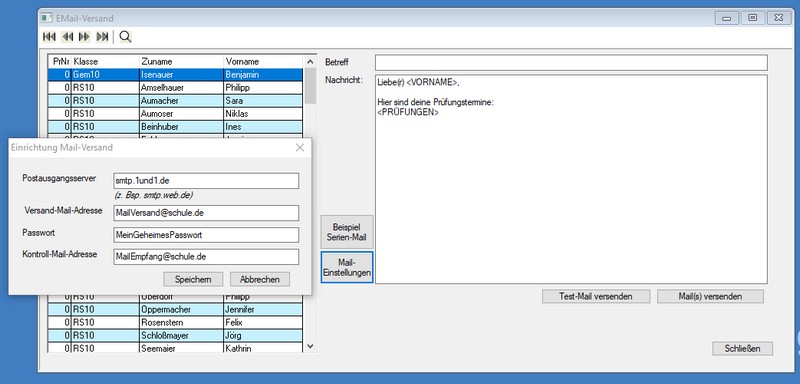This screenshot has height=384, width=800.
Task: Click the Vorname cell Benjamin
Action: 263,74
